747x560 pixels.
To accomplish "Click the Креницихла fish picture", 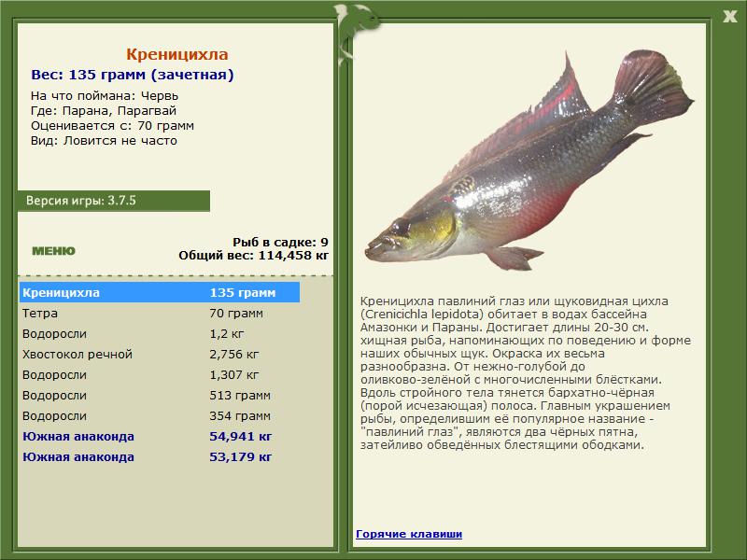I will (x=529, y=161).
